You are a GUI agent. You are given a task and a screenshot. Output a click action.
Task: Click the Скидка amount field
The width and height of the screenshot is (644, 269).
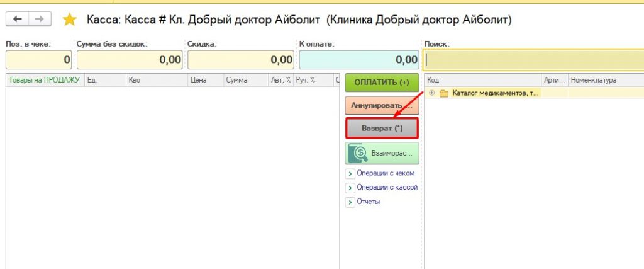tap(240, 60)
